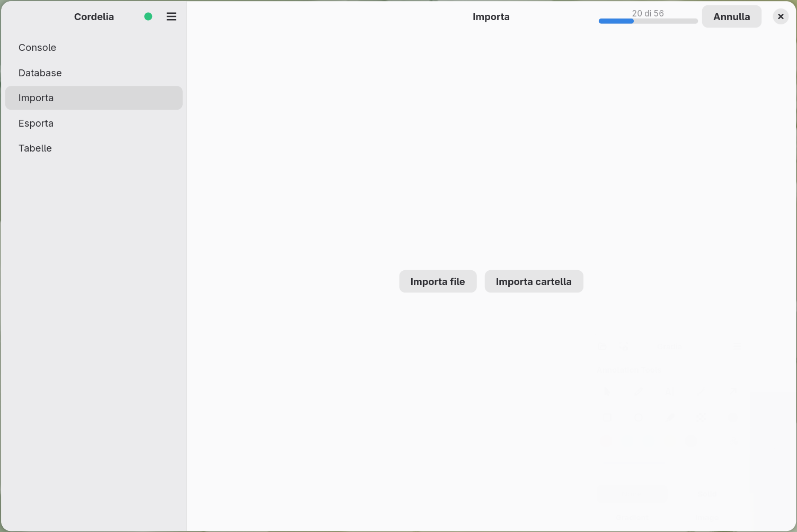797x532 pixels.
Task: Click the green connection status dot
Action: point(148,16)
